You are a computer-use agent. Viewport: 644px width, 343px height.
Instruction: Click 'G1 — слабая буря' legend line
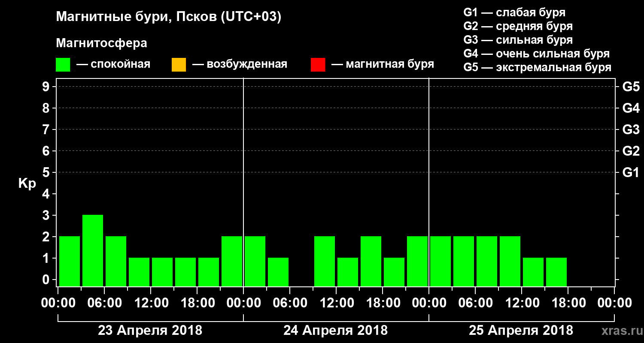pos(514,12)
